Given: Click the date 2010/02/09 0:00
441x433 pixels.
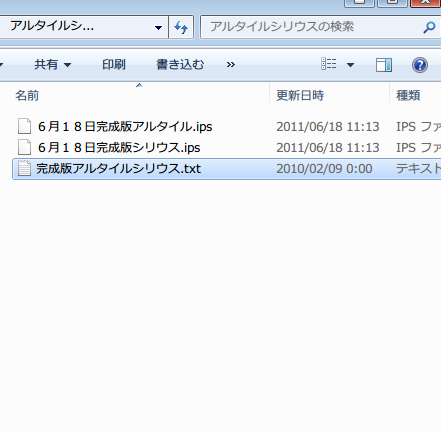Looking at the screenshot, I should coord(324,169).
